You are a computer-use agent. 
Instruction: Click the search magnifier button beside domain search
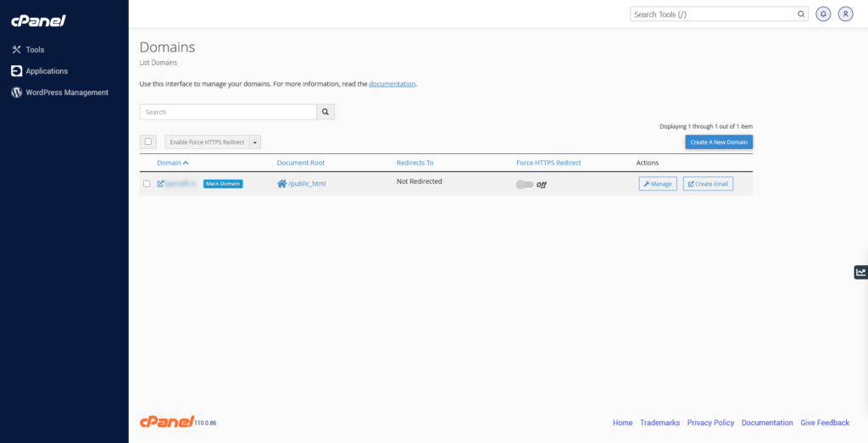pos(326,112)
